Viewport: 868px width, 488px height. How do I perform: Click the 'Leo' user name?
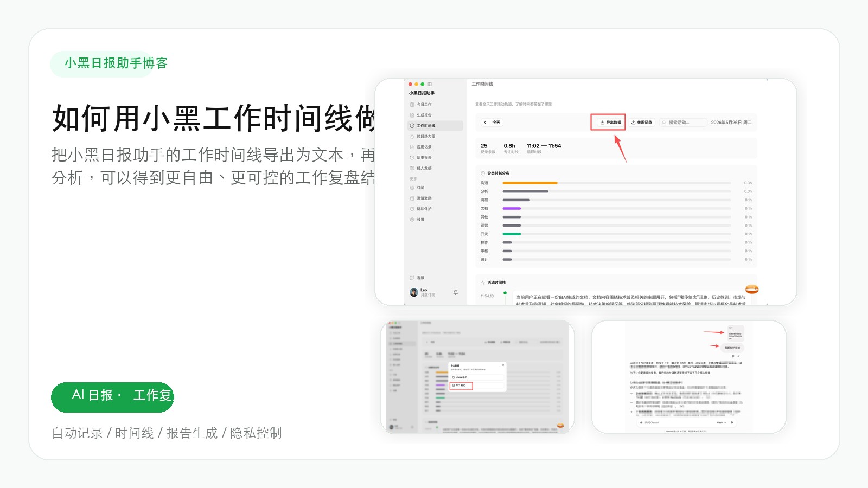point(424,290)
